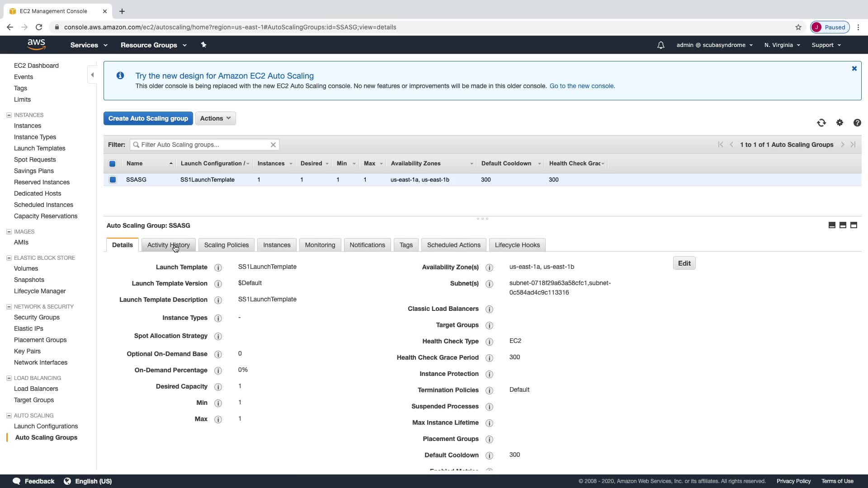
Task: Click the pin shortcut icon in the navbar
Action: tap(203, 45)
